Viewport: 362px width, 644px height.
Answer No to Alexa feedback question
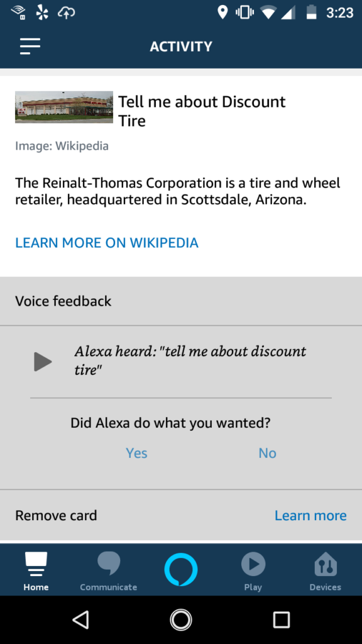[268, 453]
